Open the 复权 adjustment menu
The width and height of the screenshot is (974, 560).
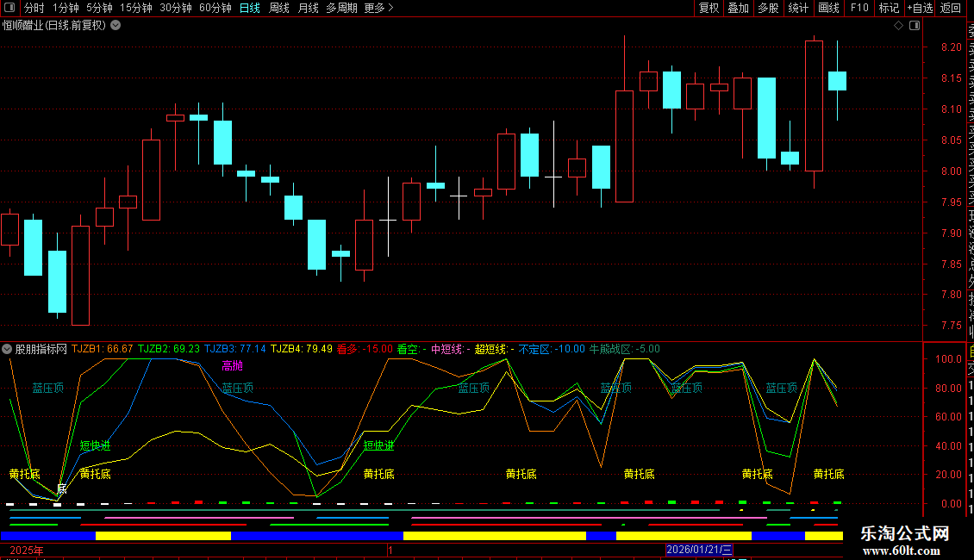[709, 8]
